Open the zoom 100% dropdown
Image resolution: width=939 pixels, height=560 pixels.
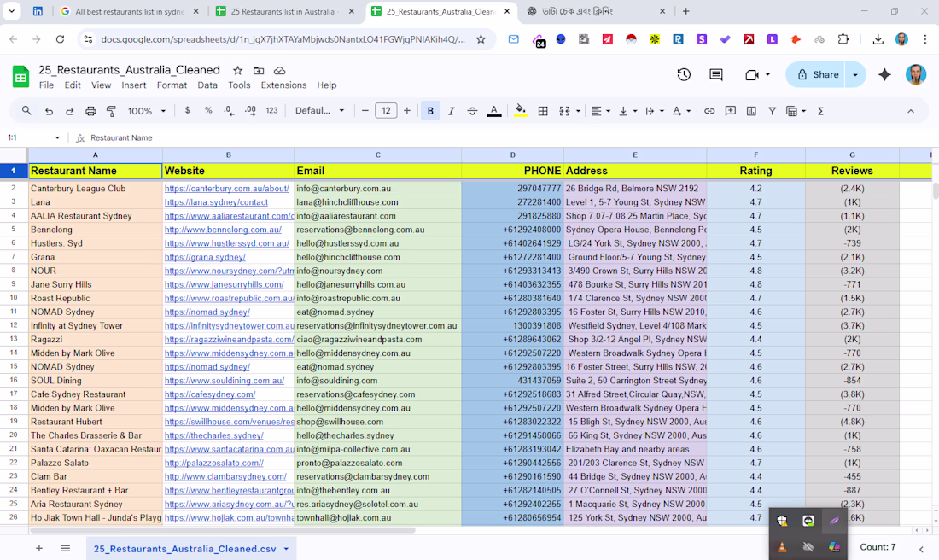146,111
